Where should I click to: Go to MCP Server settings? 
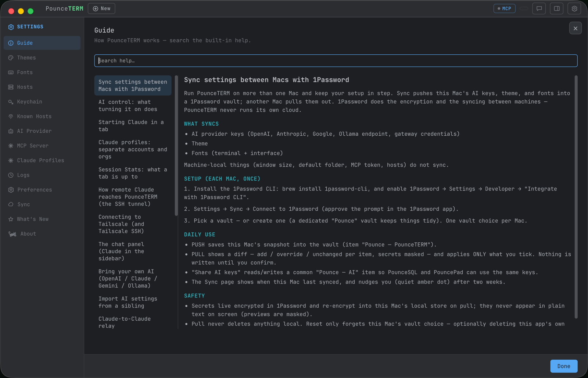coord(42,146)
